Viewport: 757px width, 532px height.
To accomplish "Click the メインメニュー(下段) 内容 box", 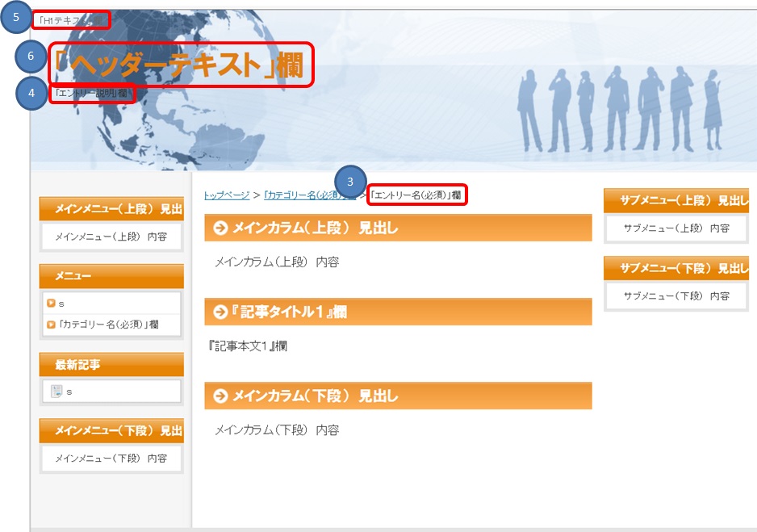I will coord(111,459).
